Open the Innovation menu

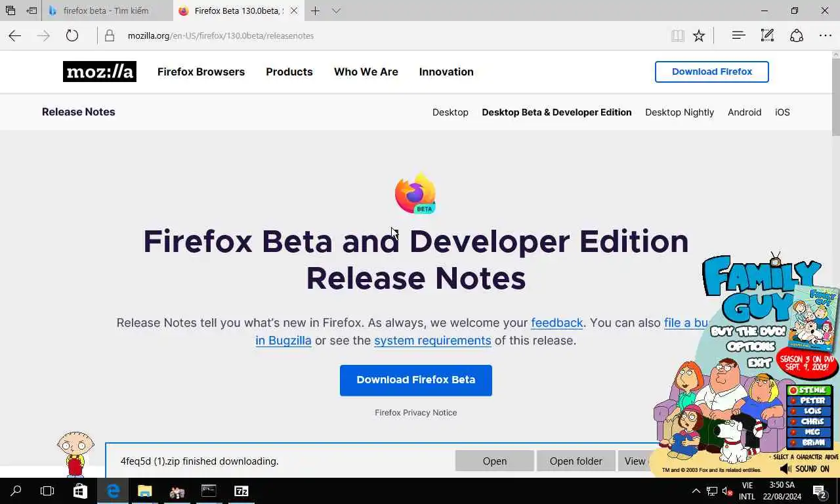pyautogui.click(x=446, y=72)
